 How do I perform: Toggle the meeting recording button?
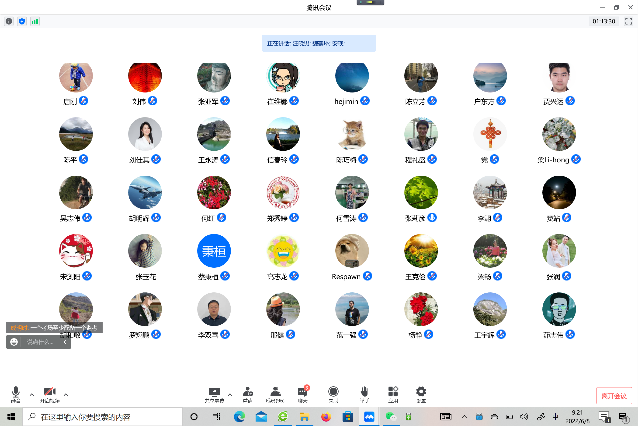(x=333, y=393)
